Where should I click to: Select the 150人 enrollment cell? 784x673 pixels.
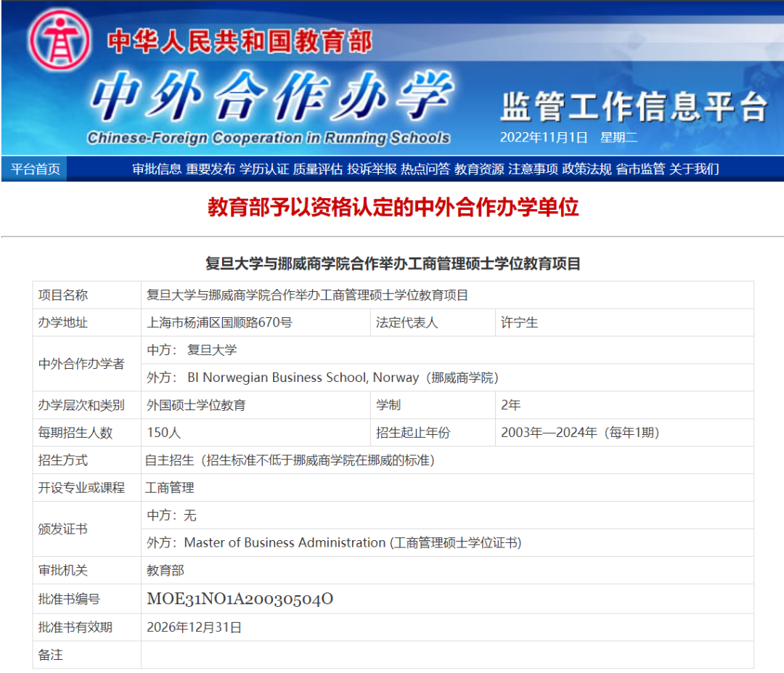256,433
